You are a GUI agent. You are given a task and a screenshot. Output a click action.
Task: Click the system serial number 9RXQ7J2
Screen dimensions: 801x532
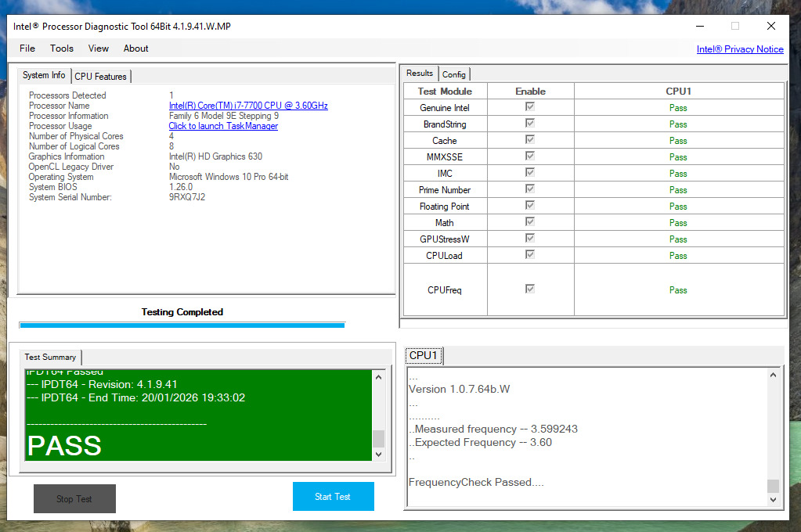click(x=187, y=197)
